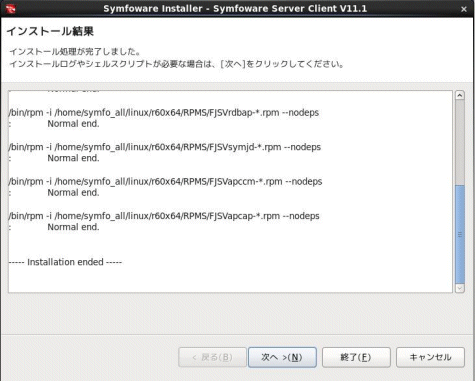Click 'Normal end.' under the FJSVrdbap line
The height and width of the screenshot is (381, 475).
coord(73,124)
